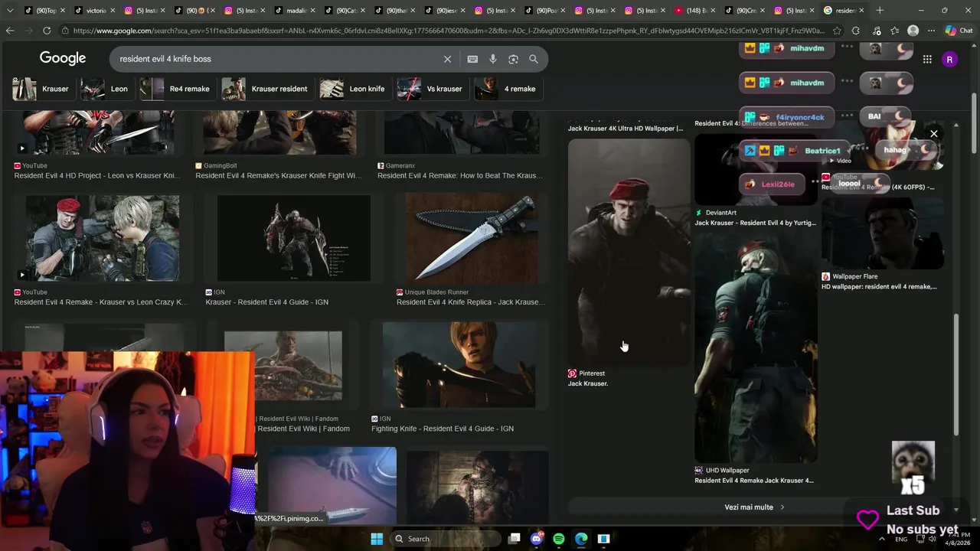
Task: Click the Google search input field
Action: [276, 59]
